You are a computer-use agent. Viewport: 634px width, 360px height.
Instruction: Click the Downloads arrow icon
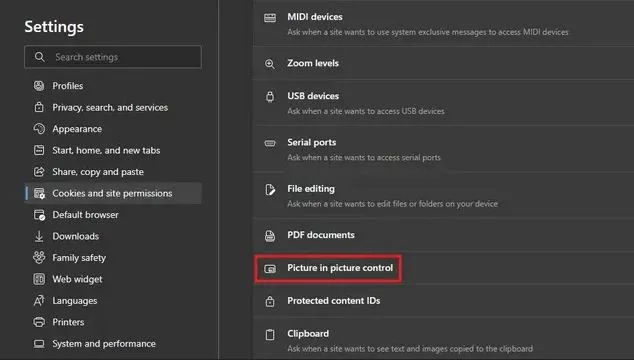click(39, 236)
